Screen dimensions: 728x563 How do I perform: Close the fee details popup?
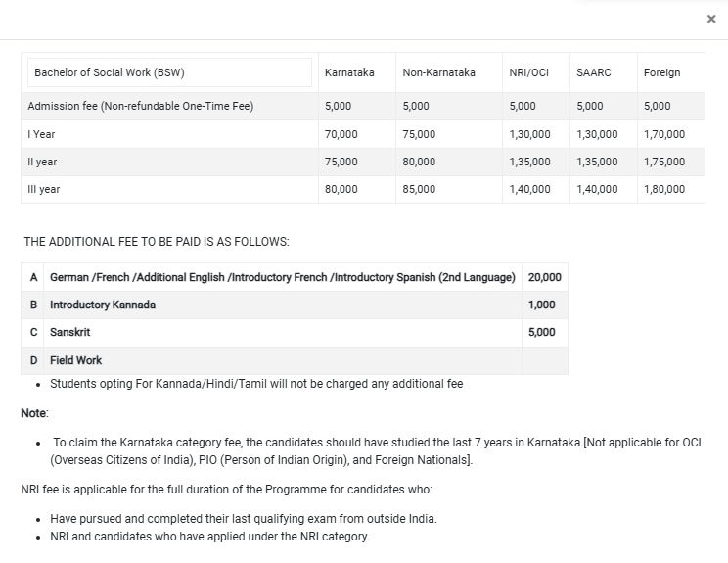tap(711, 19)
